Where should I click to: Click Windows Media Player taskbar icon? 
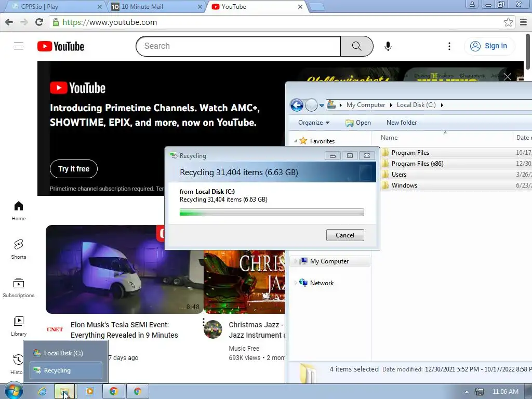click(x=90, y=392)
